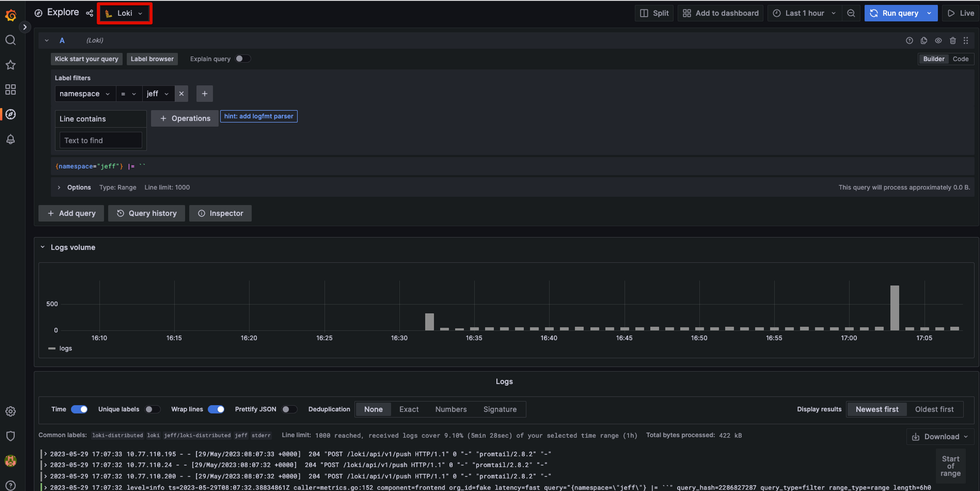Open Split view
Screen dimensions: 980x491
point(654,13)
